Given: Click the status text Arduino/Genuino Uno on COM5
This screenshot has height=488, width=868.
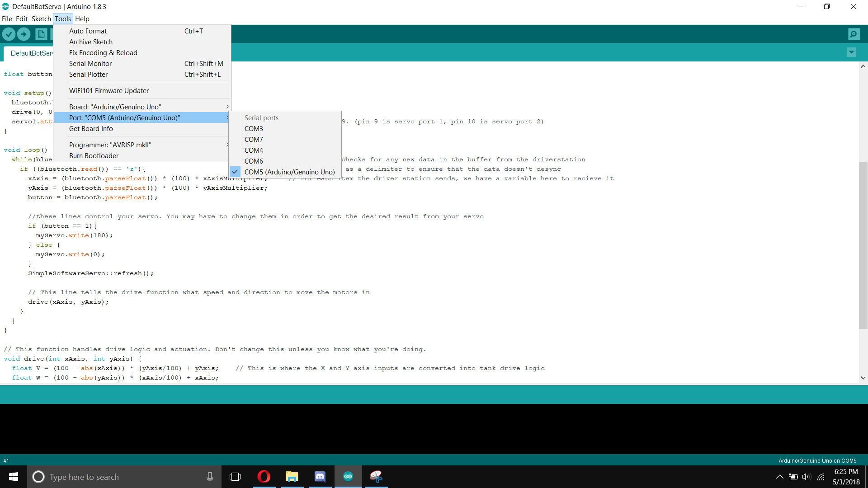Looking at the screenshot, I should coord(817,461).
